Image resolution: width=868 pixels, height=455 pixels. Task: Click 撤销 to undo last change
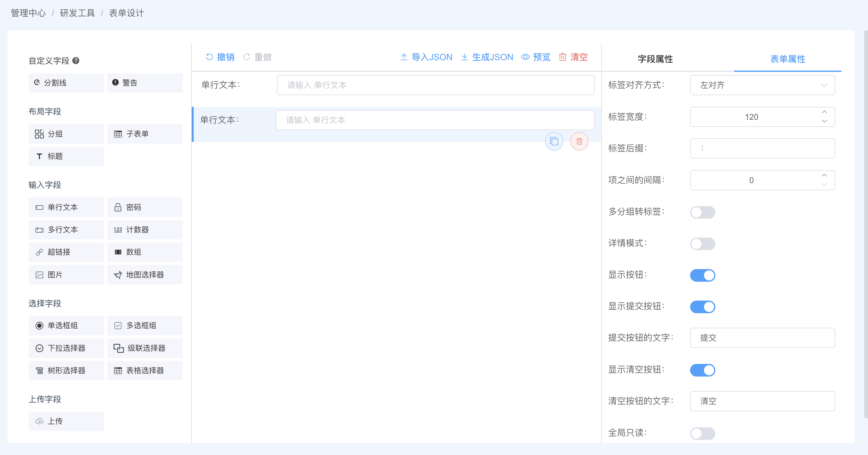click(x=220, y=57)
